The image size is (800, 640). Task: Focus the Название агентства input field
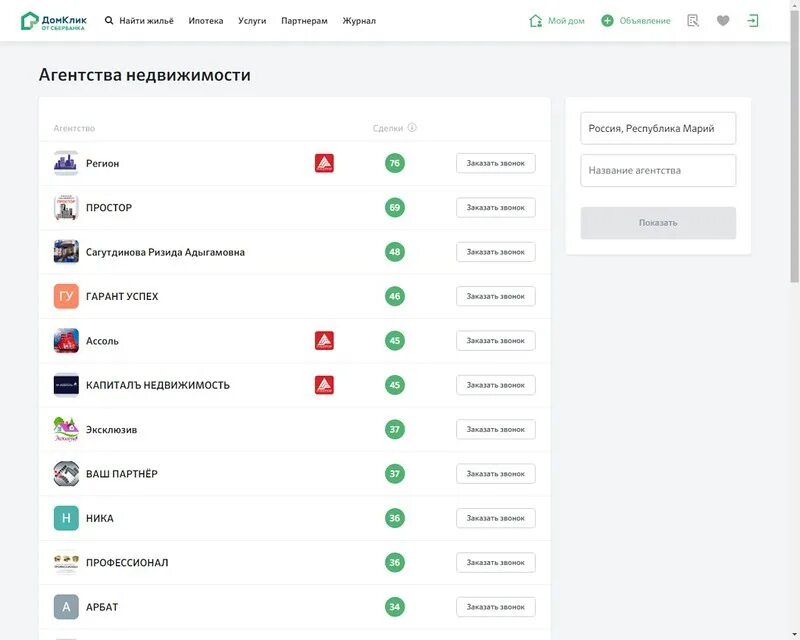[x=658, y=170]
